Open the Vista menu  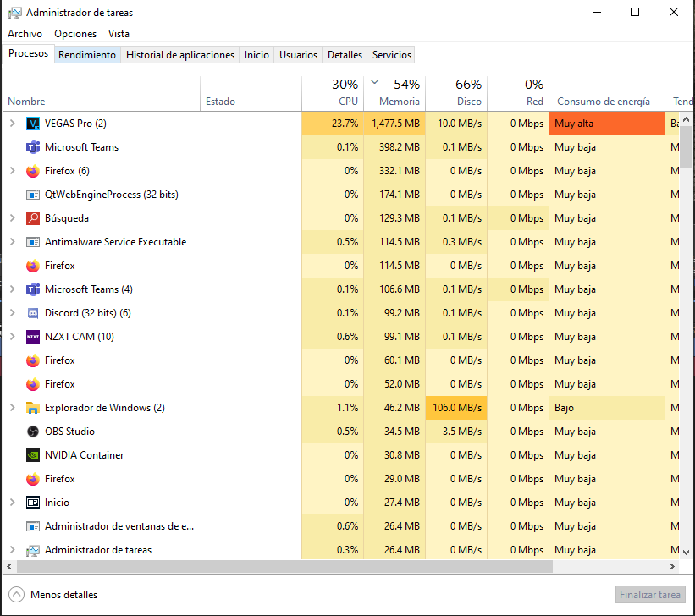[119, 34]
